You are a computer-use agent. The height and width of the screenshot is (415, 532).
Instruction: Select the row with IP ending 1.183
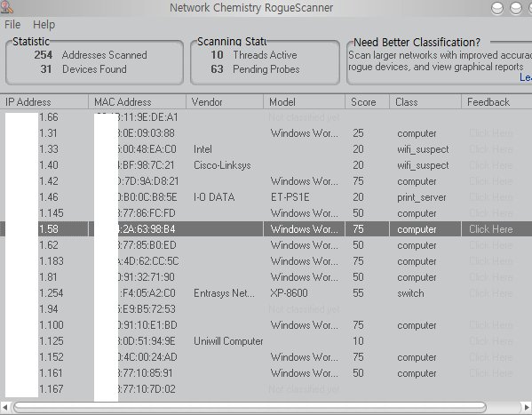266,260
